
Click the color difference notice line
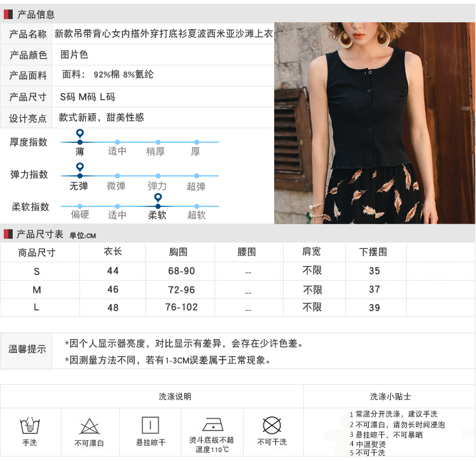(184, 344)
